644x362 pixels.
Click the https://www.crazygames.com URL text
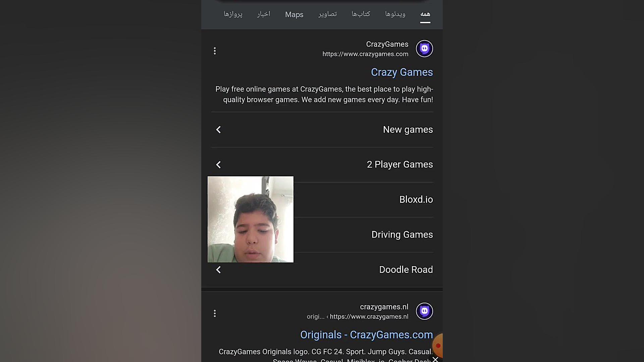365,54
